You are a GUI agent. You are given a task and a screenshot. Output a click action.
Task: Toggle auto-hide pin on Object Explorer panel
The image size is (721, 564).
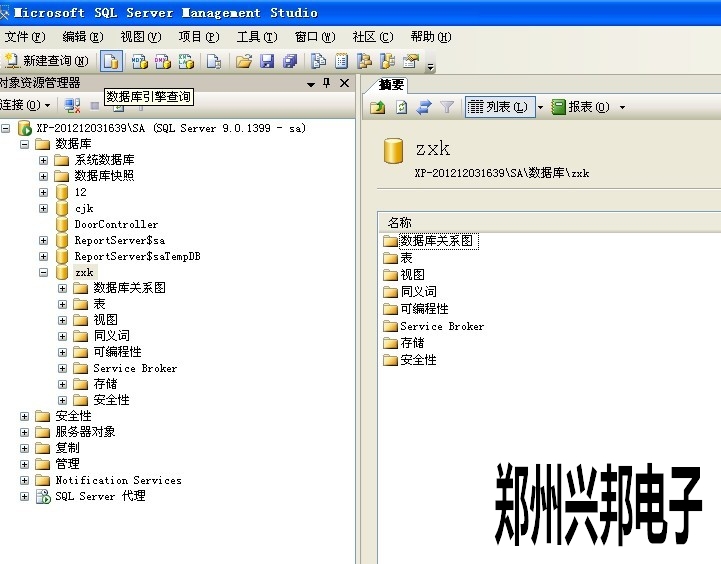pos(326,84)
